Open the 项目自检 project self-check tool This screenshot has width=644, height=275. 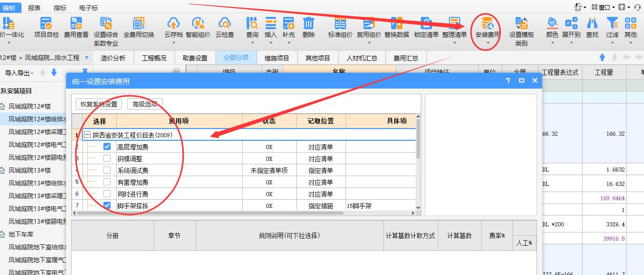46,27
